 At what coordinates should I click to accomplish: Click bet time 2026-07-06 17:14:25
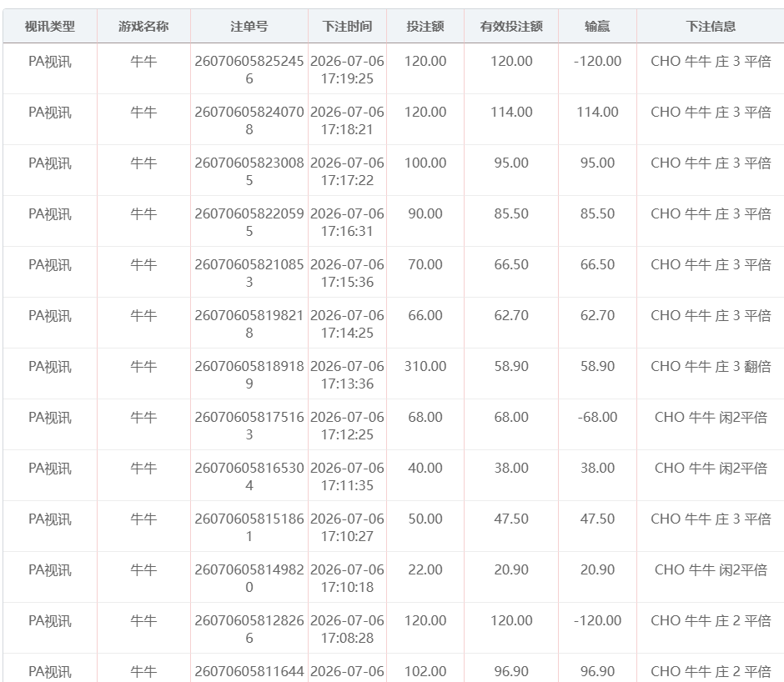(x=347, y=324)
